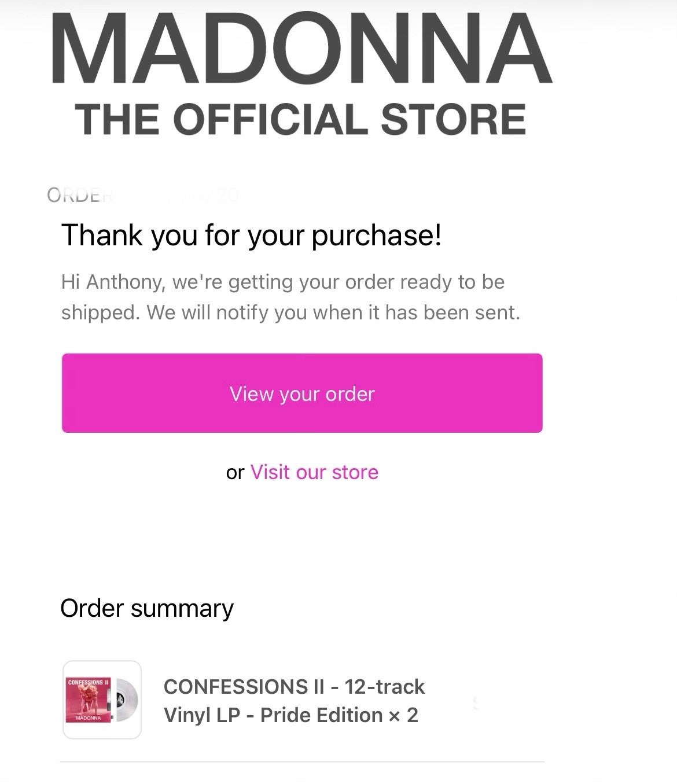
Task: Select the faded order number text
Action: 142,194
